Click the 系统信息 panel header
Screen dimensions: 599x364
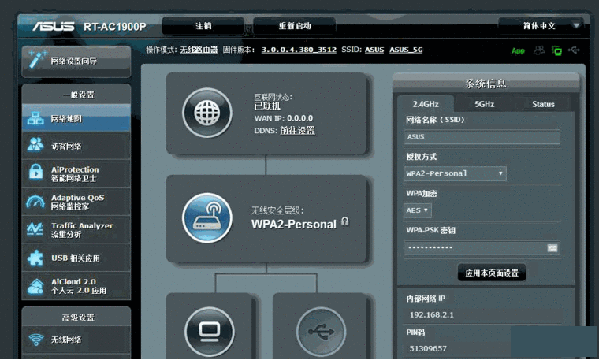pyautogui.click(x=486, y=84)
